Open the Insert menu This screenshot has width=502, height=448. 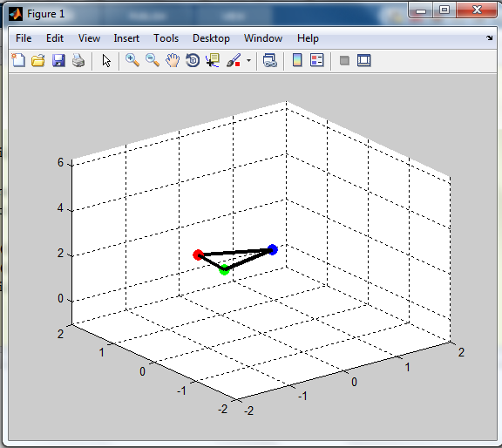tap(126, 38)
